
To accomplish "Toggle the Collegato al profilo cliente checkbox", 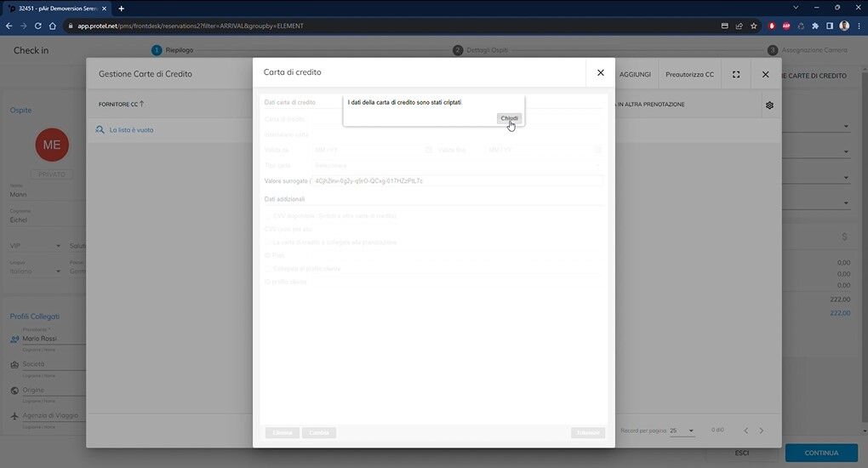I will 268,269.
